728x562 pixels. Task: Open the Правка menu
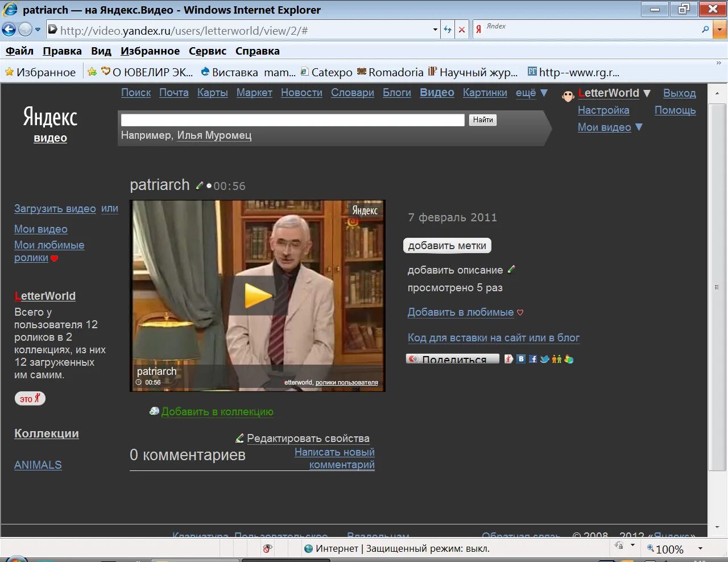click(x=62, y=51)
